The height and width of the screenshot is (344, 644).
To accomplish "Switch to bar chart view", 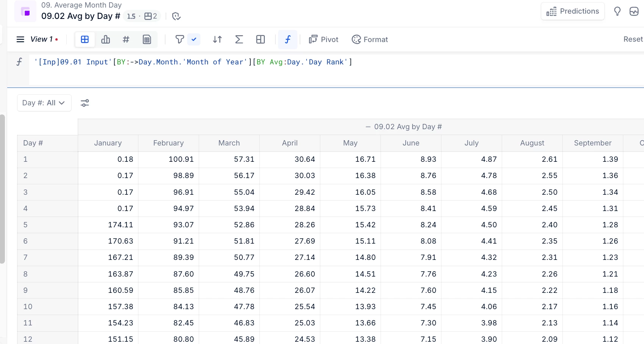I will click(106, 39).
